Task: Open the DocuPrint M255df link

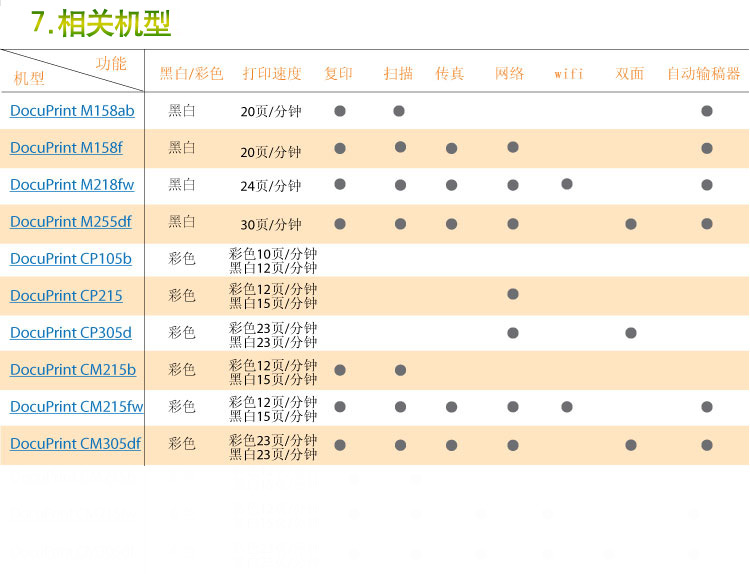Action: point(71,221)
